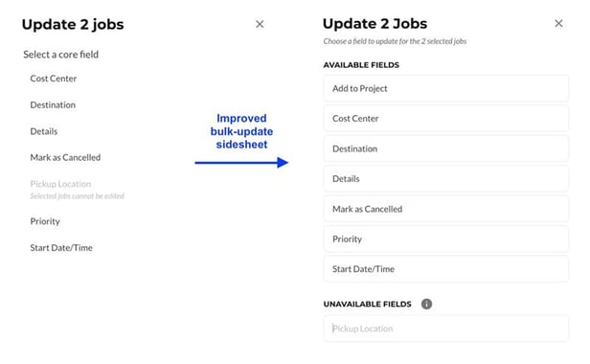Image resolution: width=590 pixels, height=364 pixels.
Task: Click the Unavailable Fields info icon
Action: [x=426, y=304]
